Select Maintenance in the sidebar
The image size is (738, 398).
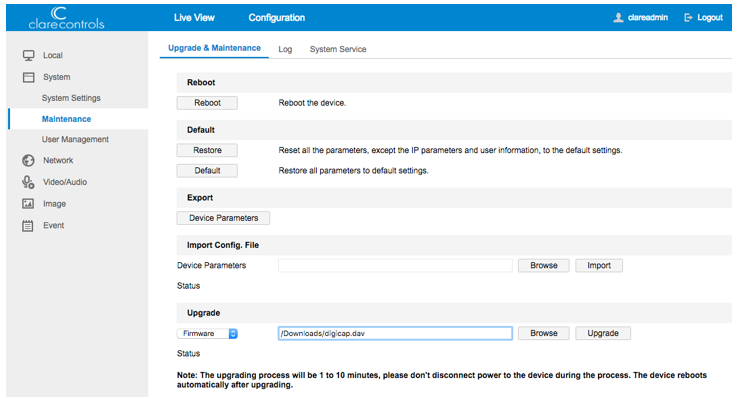click(66, 119)
